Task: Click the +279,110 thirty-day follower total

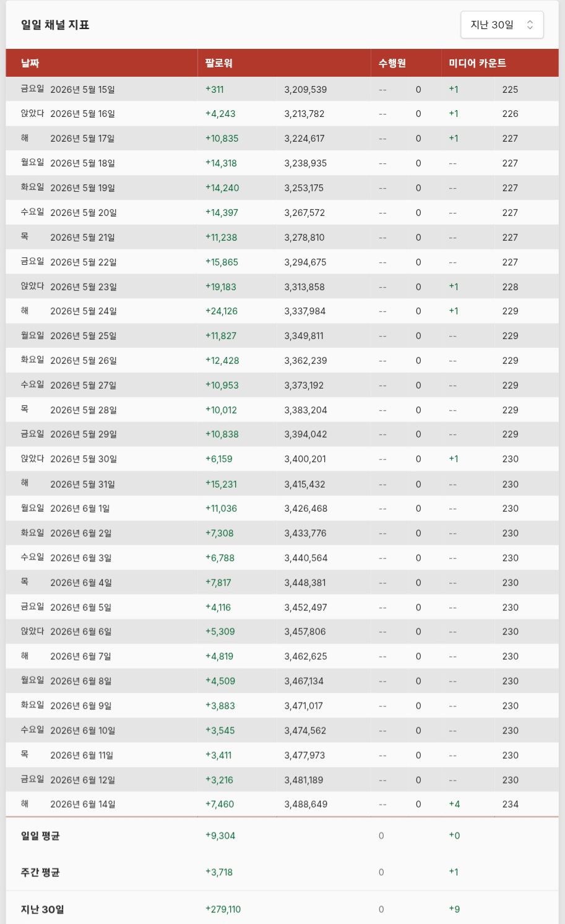Action: [223, 909]
